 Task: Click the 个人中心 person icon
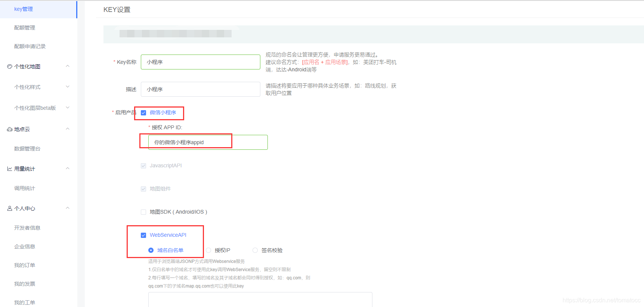coord(10,208)
